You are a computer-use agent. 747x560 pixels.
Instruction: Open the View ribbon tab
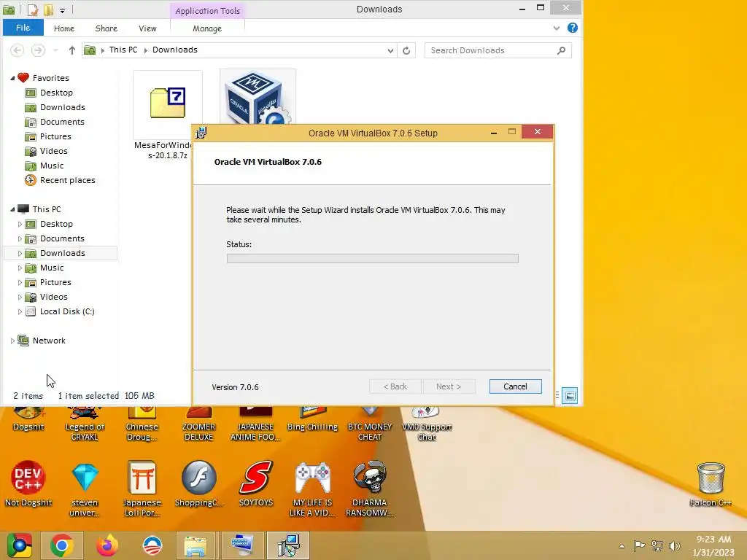(147, 28)
